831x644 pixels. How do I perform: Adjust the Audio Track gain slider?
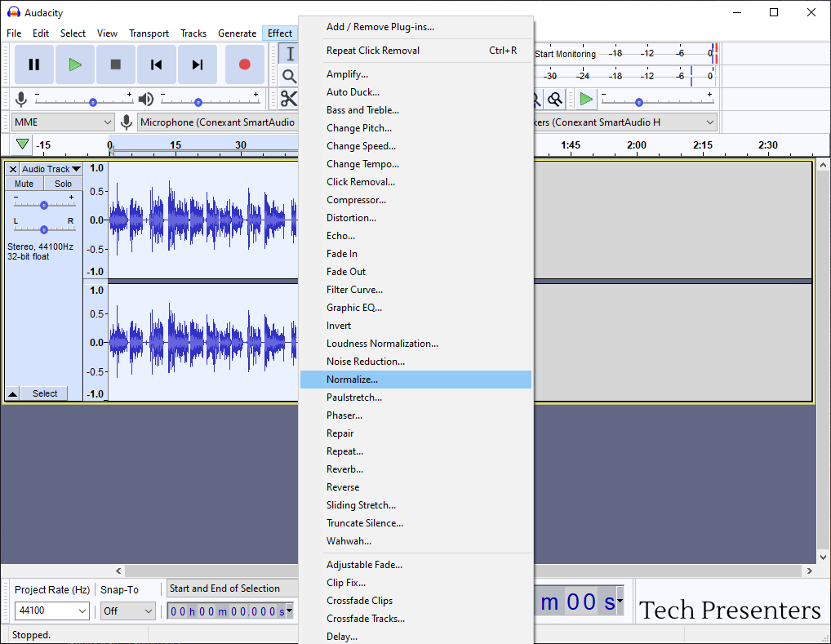(44, 205)
